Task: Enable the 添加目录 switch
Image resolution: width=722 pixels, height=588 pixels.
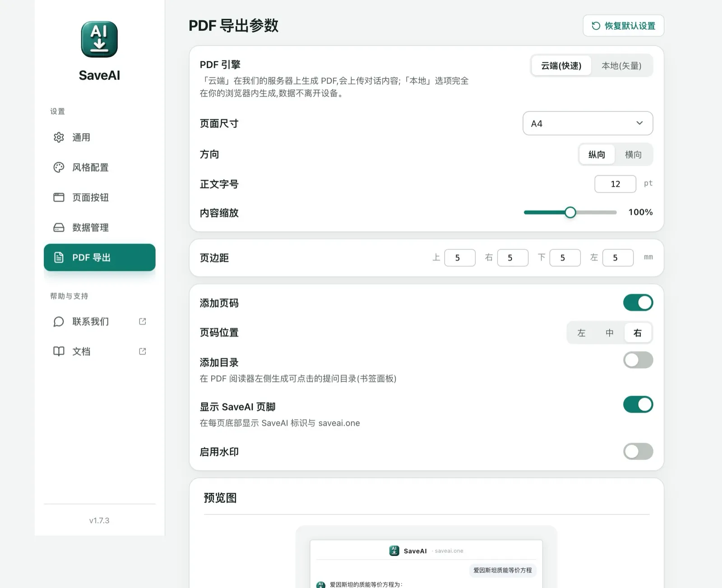Action: point(638,360)
